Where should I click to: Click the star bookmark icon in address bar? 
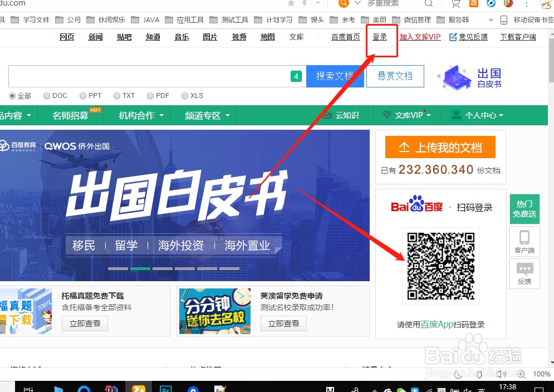[x=291, y=3]
